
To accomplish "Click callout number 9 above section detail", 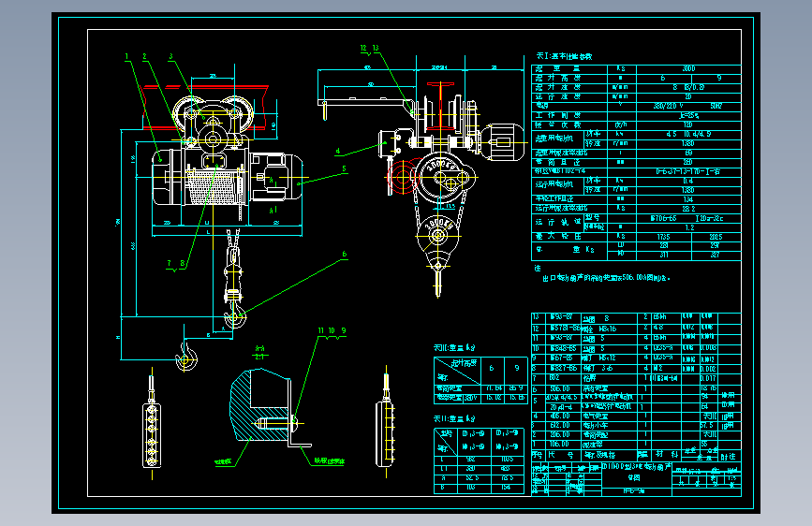I will pyautogui.click(x=344, y=330).
